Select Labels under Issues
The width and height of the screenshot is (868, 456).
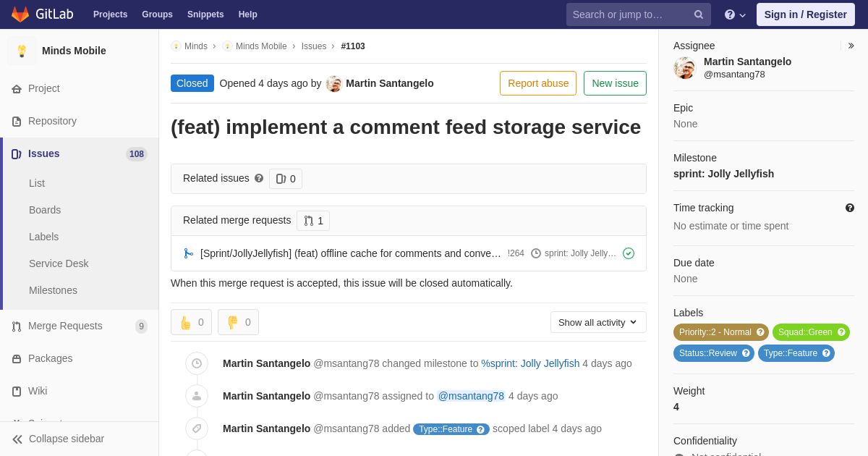pos(44,237)
